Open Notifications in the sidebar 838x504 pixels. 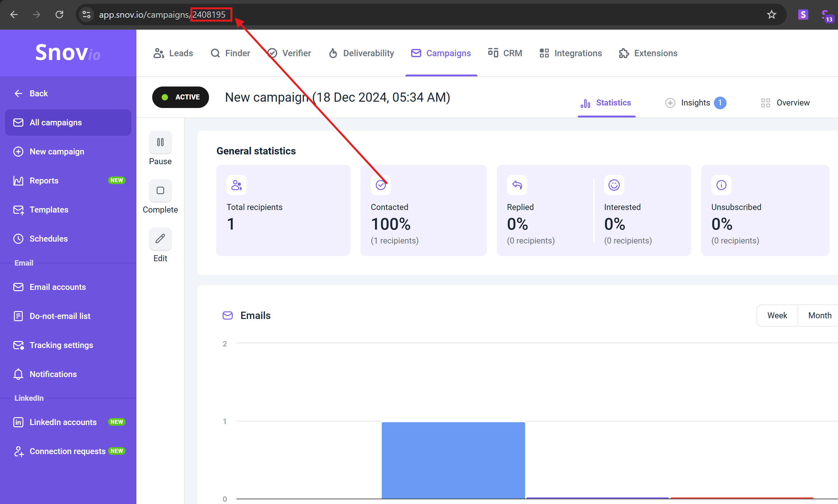(68, 374)
